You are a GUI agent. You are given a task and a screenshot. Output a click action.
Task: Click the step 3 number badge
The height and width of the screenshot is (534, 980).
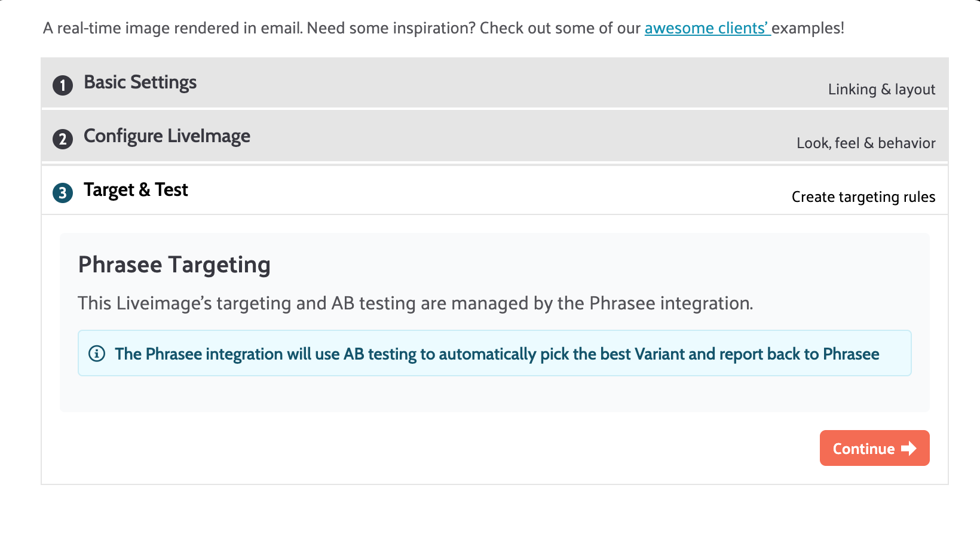point(63,193)
